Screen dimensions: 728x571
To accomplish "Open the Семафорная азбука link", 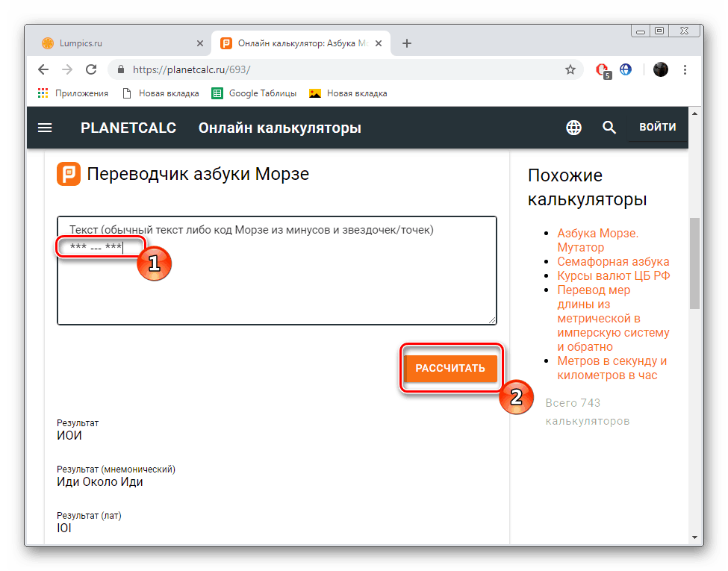I will click(x=613, y=261).
